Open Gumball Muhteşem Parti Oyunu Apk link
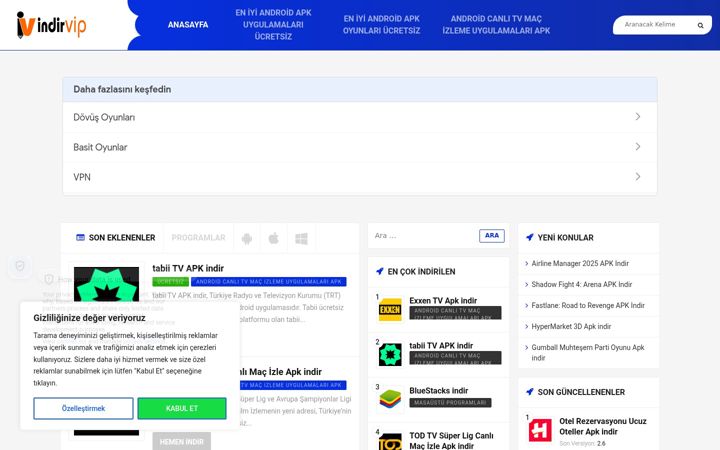Screen dimensions: 720x450 [588, 353]
